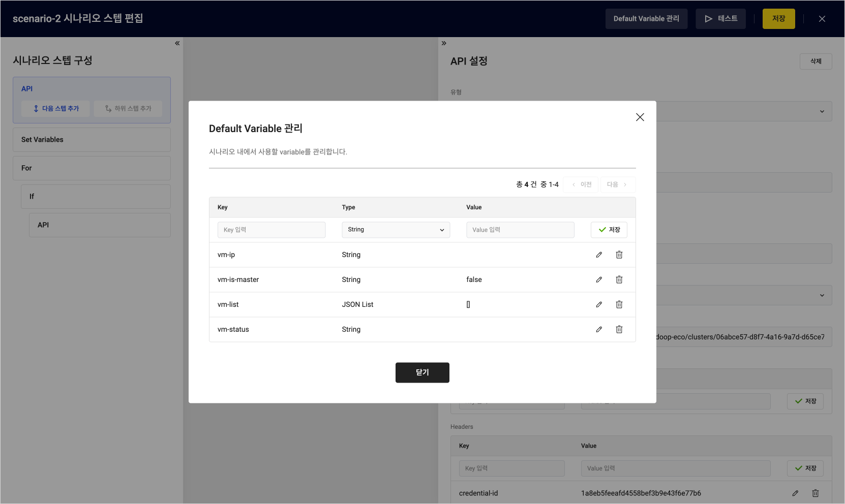845x504 pixels.
Task: Delete the vm-status variable
Action: (619, 330)
